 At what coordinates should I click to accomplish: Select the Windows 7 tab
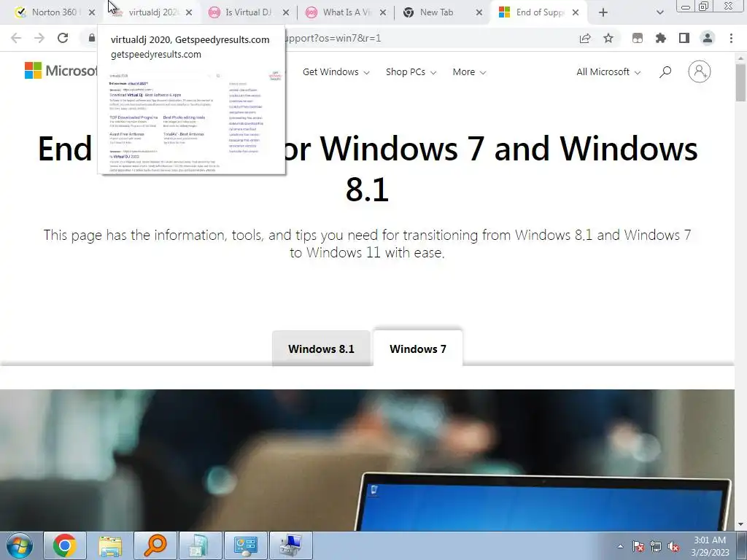point(418,348)
